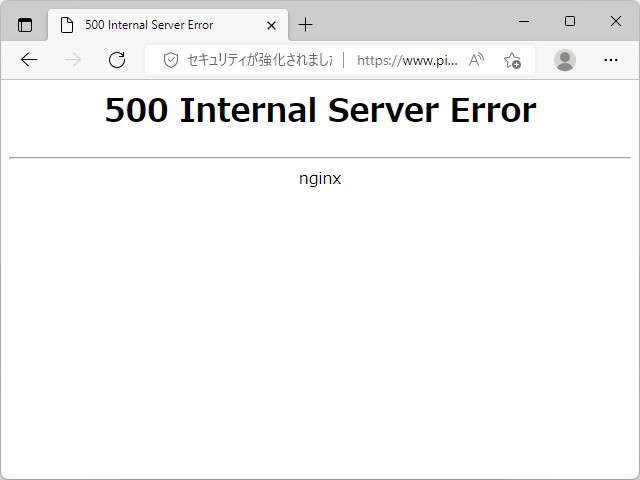Maximize the browser window
Screen dimensions: 640x480
tap(570, 21)
